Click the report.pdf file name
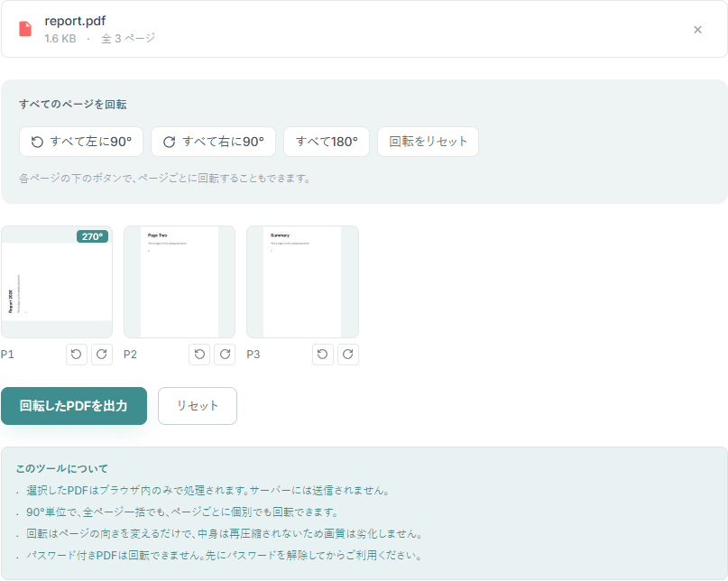 (75, 21)
